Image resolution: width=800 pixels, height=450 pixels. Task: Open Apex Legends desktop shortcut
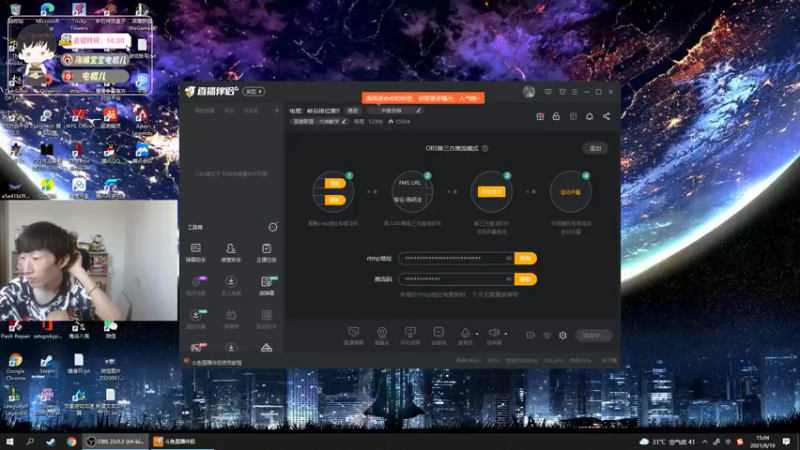coord(142,121)
